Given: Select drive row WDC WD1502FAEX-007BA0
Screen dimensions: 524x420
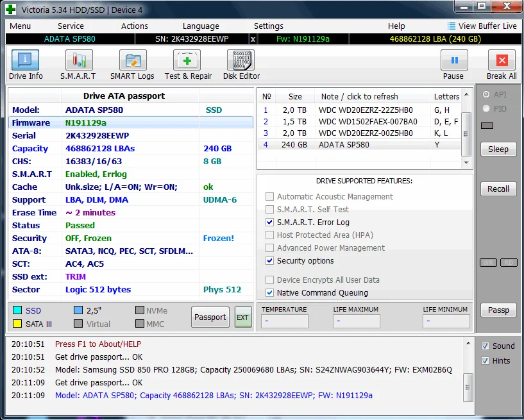Looking at the screenshot, I should (x=359, y=122).
